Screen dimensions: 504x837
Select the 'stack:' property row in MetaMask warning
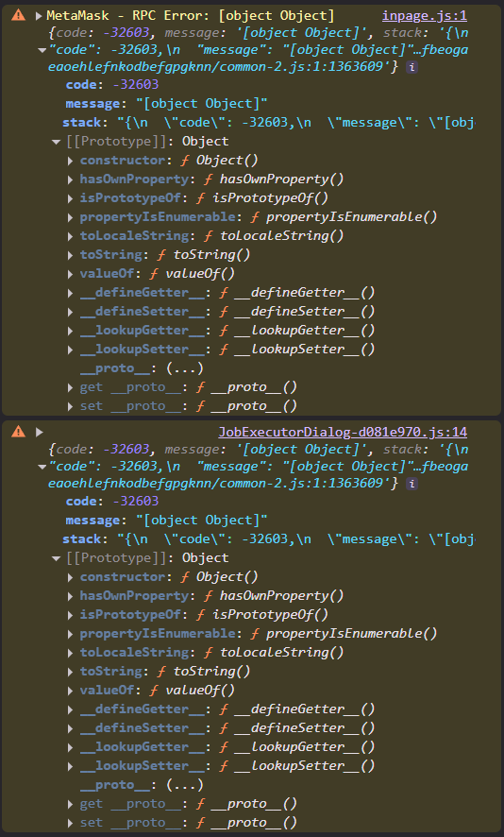coord(268,122)
